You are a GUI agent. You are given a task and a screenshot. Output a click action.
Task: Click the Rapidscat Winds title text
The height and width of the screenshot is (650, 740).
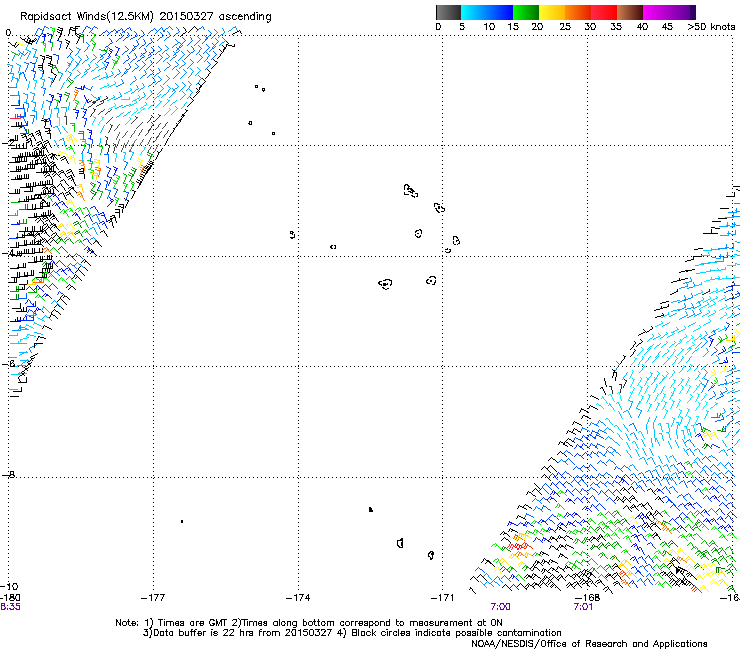pyautogui.click(x=146, y=17)
